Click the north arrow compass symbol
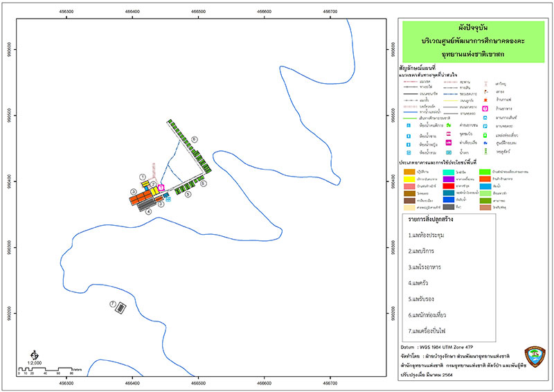 (x=34, y=355)
